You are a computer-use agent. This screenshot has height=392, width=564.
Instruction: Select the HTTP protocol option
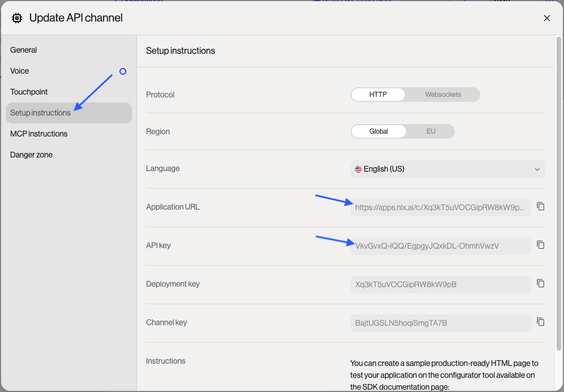378,95
